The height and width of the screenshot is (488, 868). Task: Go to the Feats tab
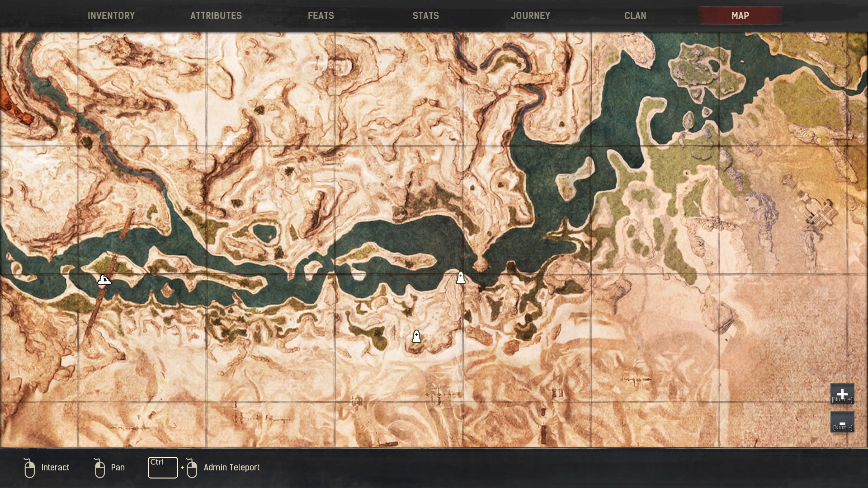(x=321, y=16)
